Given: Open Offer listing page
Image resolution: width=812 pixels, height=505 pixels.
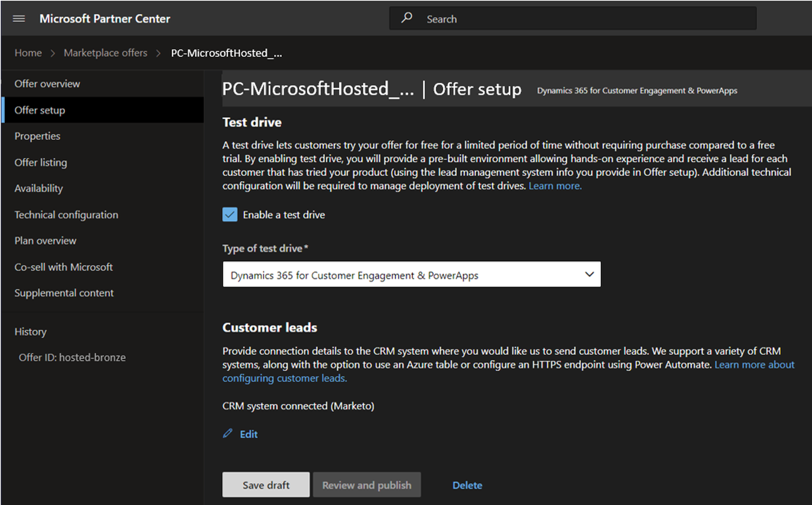Looking at the screenshot, I should (x=41, y=162).
